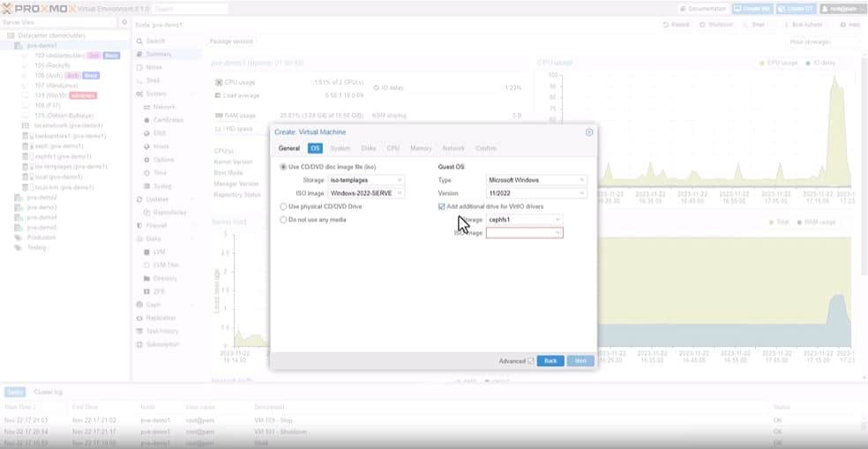Screen dimensions: 868x449
Task: Click the Back button
Action: coord(550,361)
